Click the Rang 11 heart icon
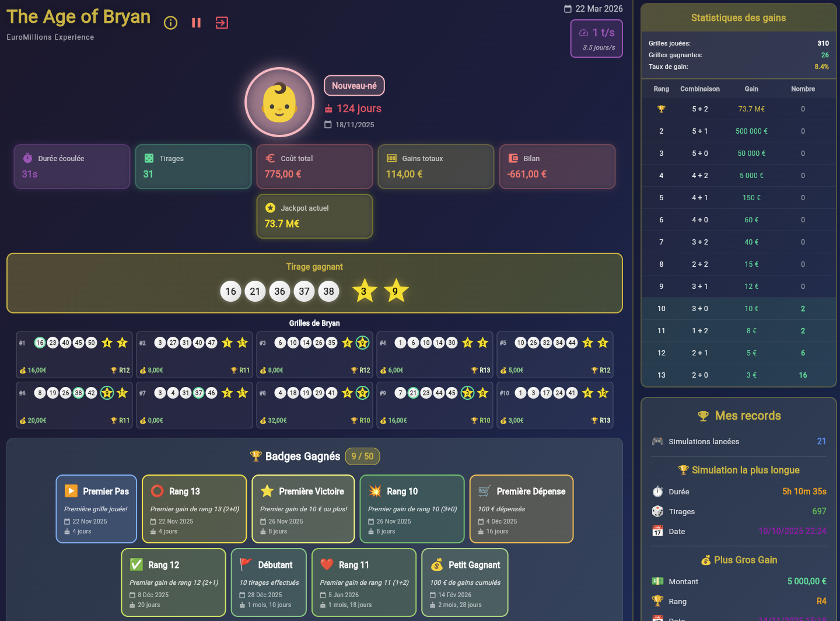This screenshot has width=840, height=621. click(327, 565)
